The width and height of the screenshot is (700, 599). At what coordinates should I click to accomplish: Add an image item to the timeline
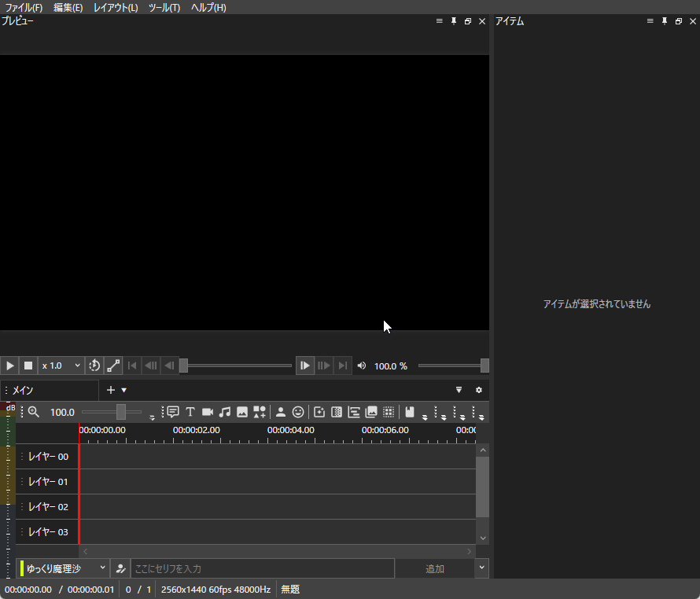(x=241, y=412)
